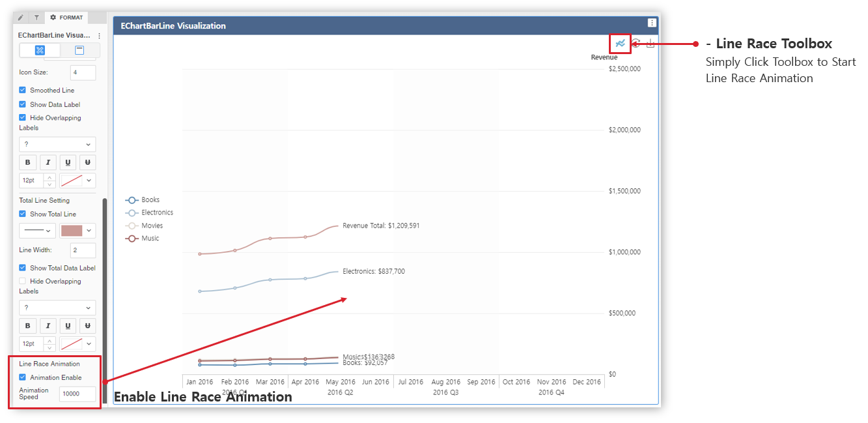The width and height of the screenshot is (868, 423).
Task: Click the three-dot menu on the visualization
Action: pyautogui.click(x=652, y=23)
